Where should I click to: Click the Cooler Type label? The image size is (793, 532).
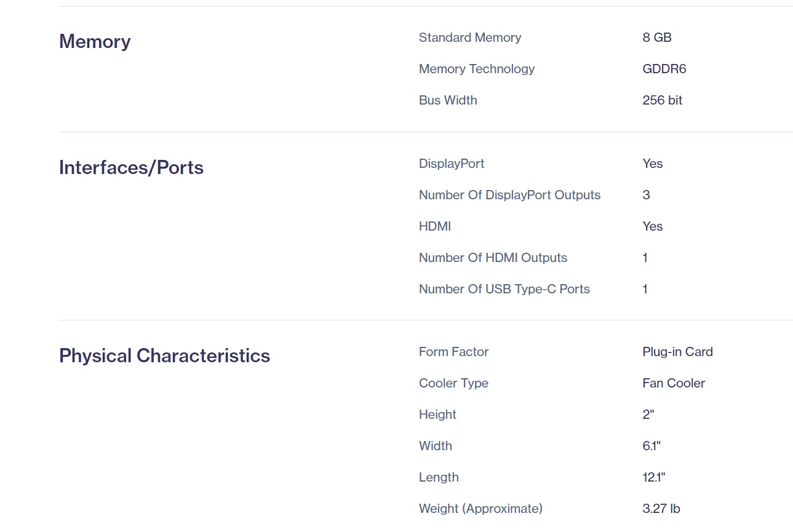click(x=453, y=383)
